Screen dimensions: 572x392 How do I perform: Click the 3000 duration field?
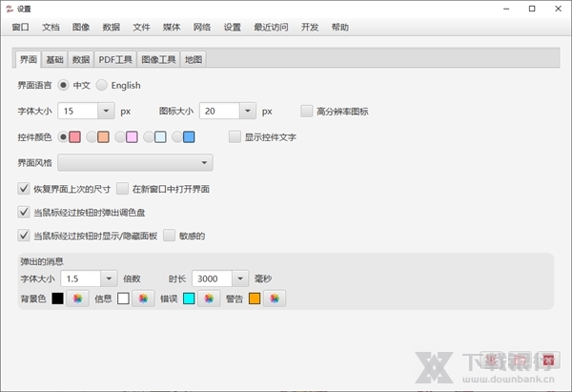[212, 279]
